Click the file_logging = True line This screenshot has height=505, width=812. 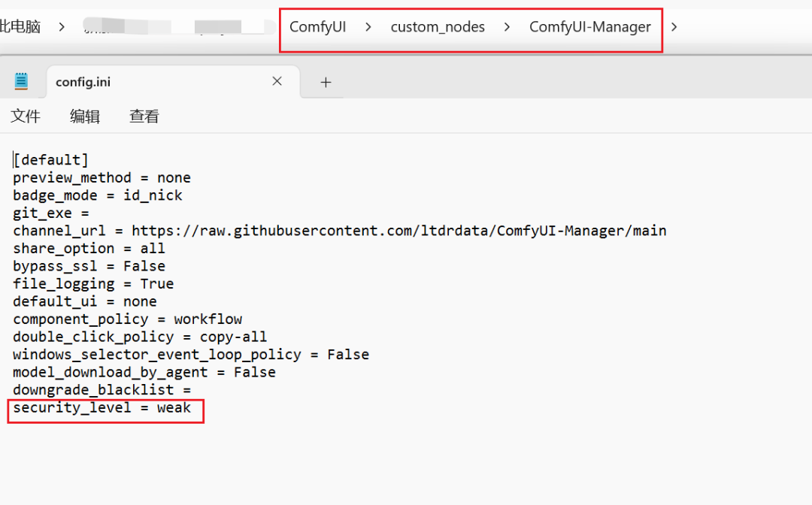pyautogui.click(x=93, y=283)
